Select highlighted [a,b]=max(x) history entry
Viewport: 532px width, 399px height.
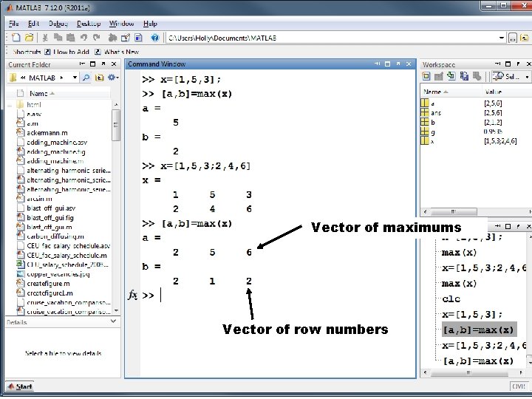[x=479, y=330]
